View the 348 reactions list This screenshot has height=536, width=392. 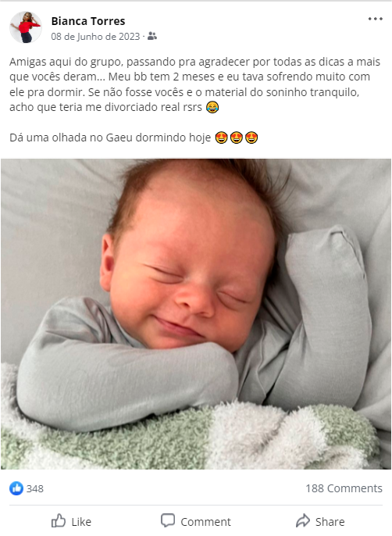coord(35,488)
